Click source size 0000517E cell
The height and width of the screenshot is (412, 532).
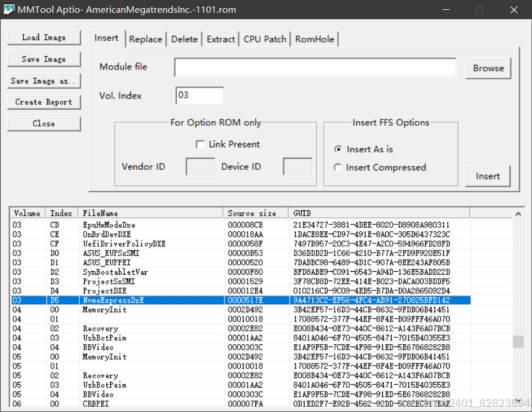click(x=245, y=300)
